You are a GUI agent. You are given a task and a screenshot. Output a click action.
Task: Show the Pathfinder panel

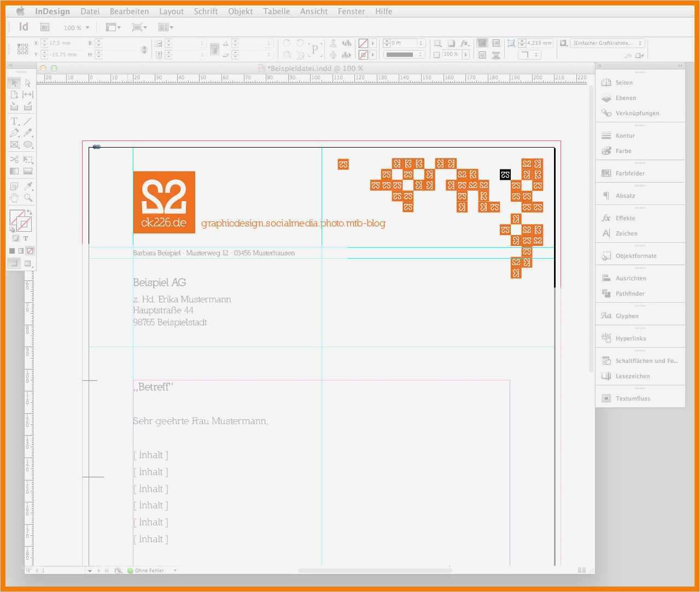click(x=630, y=294)
